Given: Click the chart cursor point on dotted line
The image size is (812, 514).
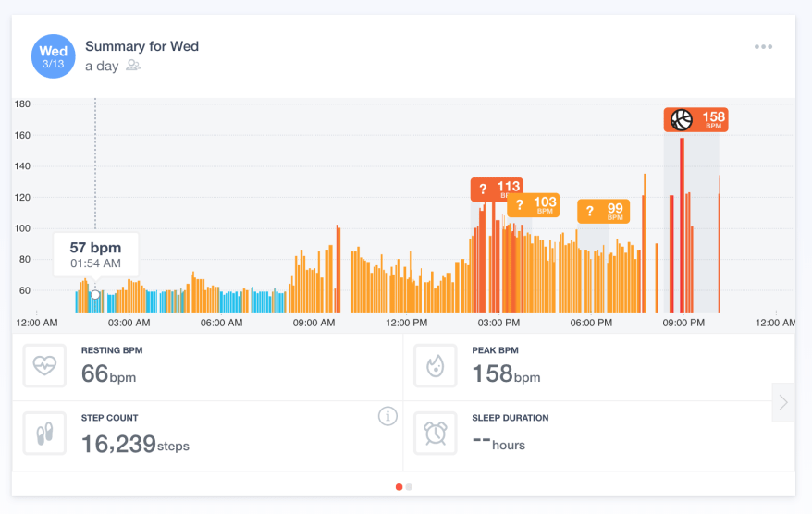Looking at the screenshot, I should pyautogui.click(x=95, y=295).
